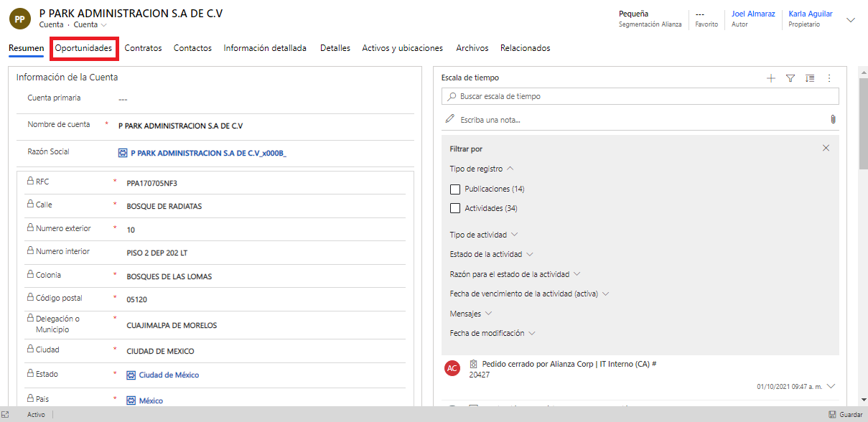
Task: Expand the header details chevron near Propietario
Action: pos(851,20)
